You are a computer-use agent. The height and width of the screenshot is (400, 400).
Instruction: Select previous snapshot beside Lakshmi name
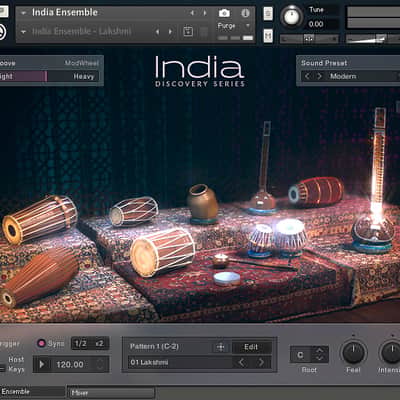(x=157, y=32)
